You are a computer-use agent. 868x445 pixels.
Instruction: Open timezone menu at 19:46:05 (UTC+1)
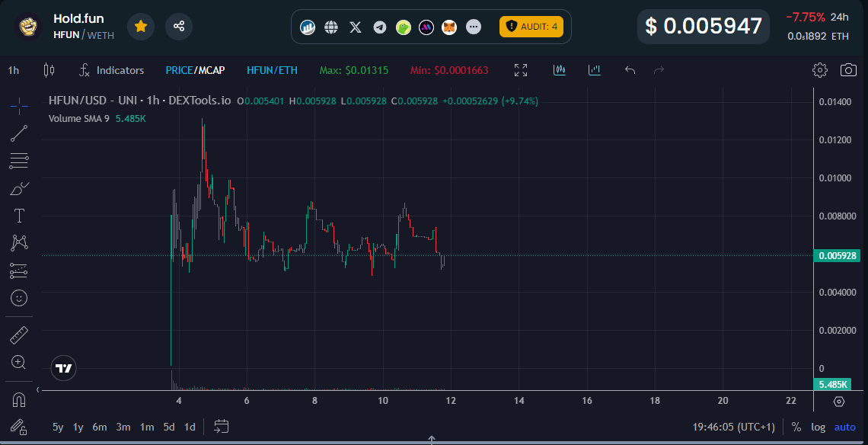tap(734, 427)
